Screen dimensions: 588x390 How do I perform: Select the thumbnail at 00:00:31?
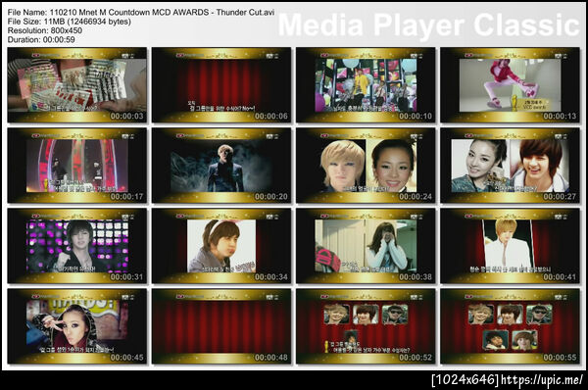(x=76, y=246)
